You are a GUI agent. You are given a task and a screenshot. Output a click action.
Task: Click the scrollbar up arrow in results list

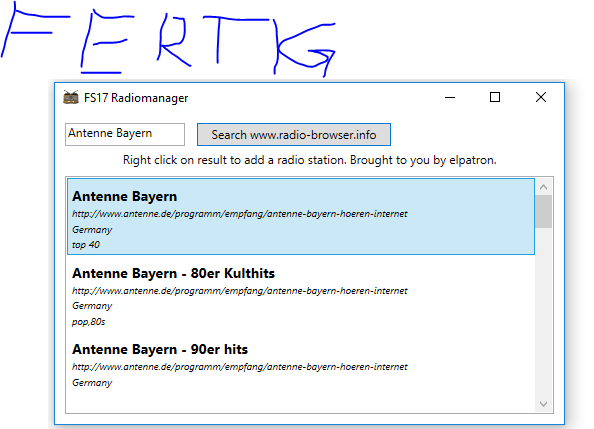click(x=544, y=187)
